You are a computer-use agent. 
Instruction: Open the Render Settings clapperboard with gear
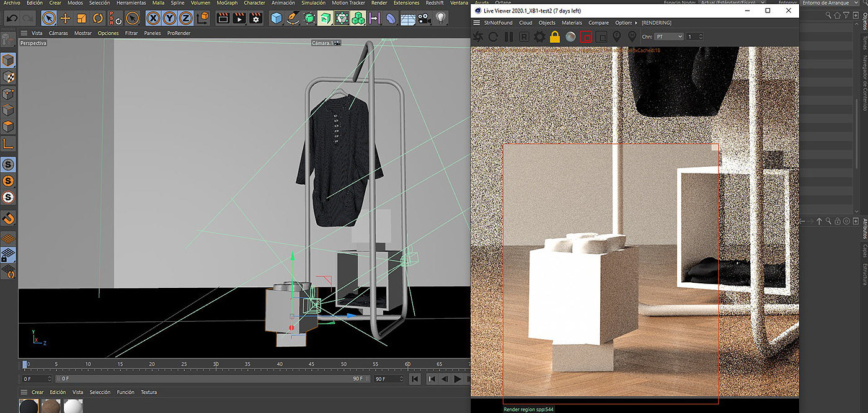pyautogui.click(x=255, y=19)
